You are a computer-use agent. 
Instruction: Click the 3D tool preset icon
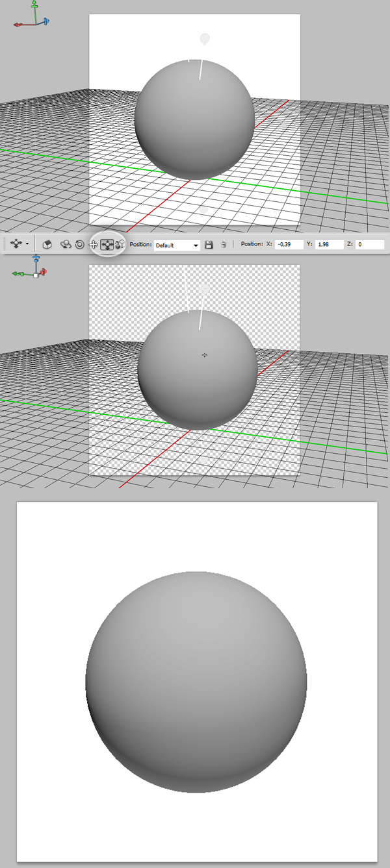(16, 244)
